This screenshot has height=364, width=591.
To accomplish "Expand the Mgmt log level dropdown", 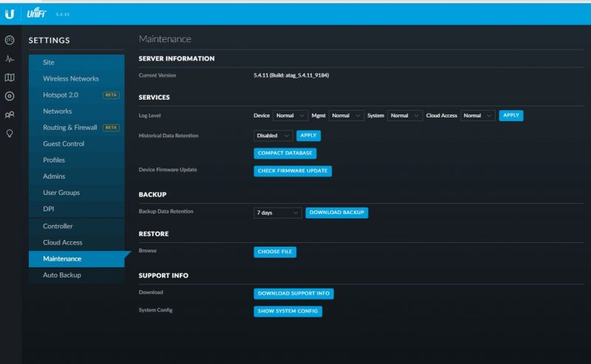I will (346, 116).
